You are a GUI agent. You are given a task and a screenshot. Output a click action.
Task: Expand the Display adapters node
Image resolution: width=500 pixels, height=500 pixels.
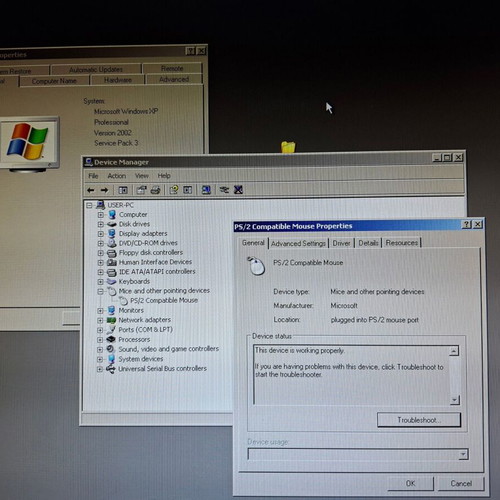click(100, 234)
